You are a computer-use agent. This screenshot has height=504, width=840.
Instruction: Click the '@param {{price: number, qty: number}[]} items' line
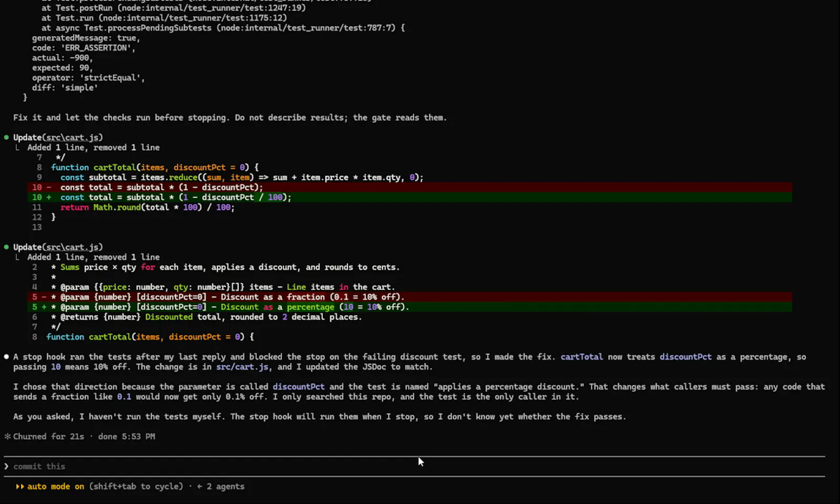tap(223, 287)
